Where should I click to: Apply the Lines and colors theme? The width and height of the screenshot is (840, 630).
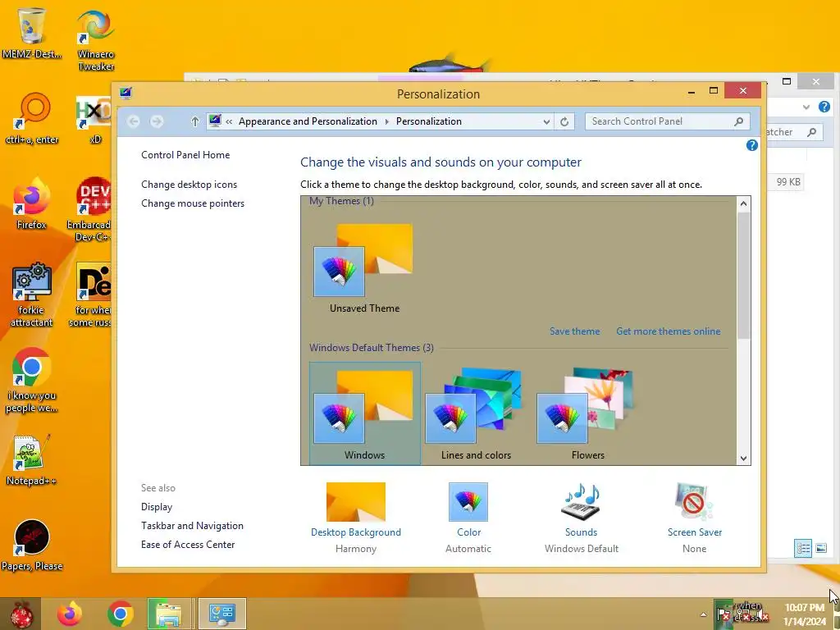476,413
